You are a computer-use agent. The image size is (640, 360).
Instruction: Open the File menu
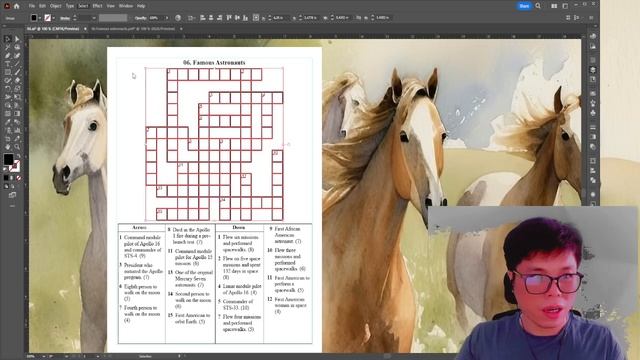(x=31, y=6)
